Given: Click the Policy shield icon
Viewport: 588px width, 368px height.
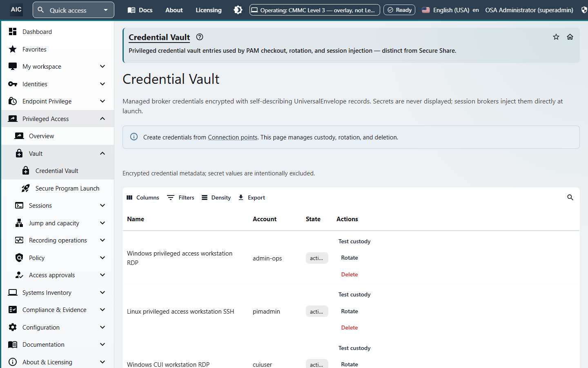Looking at the screenshot, I should 19,258.
